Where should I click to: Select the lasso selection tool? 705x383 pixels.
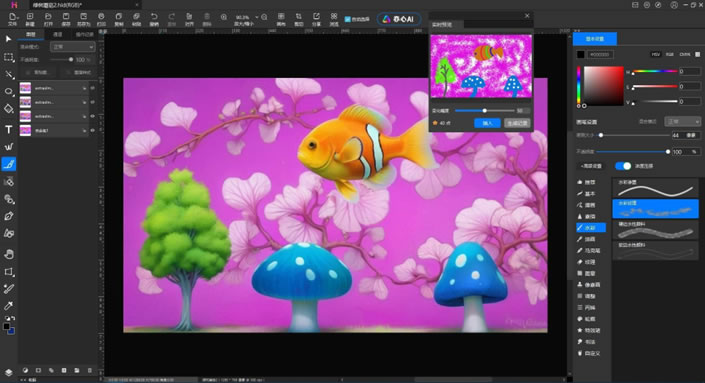point(9,92)
